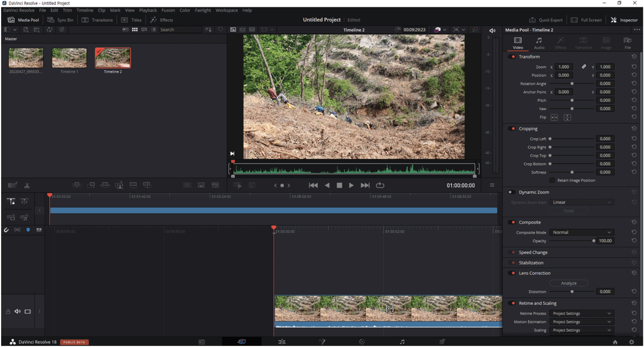644x347 pixels.
Task: Open the Motion Estimation dropdown
Action: pyautogui.click(x=582, y=322)
